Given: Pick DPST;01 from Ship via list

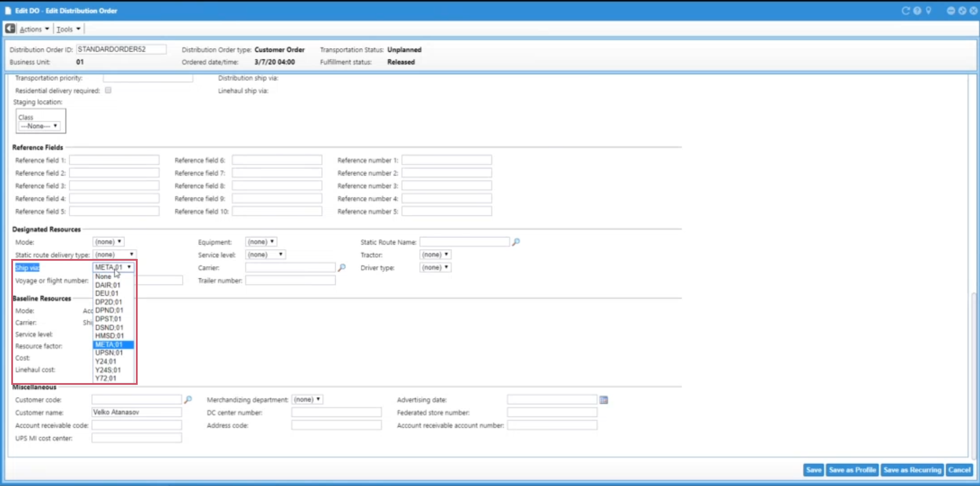Looking at the screenshot, I should [113, 319].
